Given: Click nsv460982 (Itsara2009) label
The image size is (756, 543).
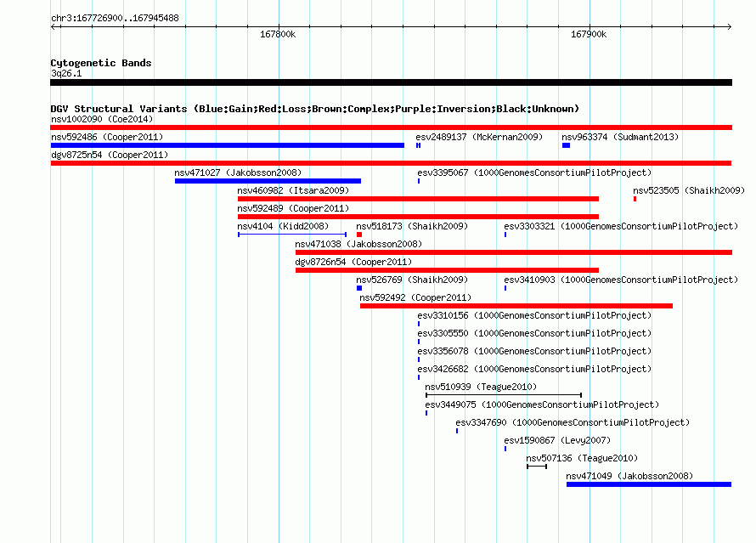Looking at the screenshot, I should coord(293,190).
